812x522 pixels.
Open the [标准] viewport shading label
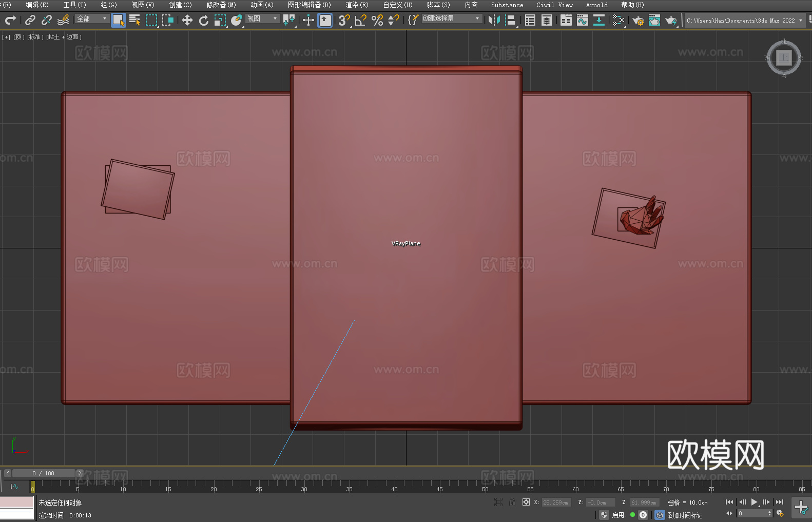coord(35,37)
